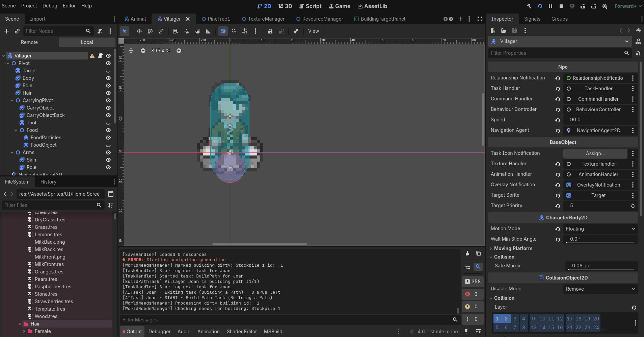Viewport: 644px width, 337px height.
Task: Zoom out the 2D viewport
Action: (143, 51)
